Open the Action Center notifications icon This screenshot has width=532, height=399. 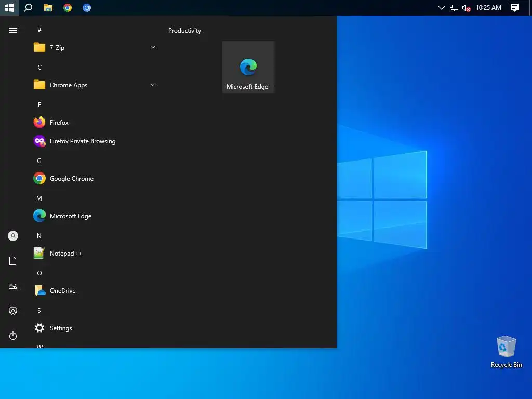click(515, 7)
